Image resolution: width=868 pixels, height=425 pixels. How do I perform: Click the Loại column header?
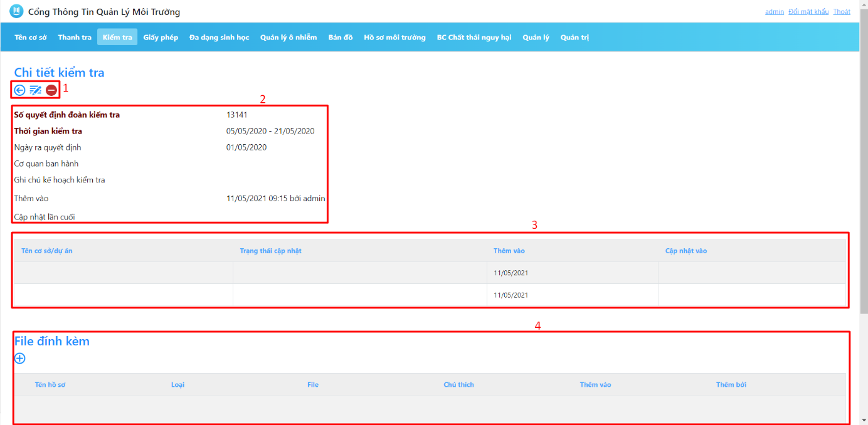pos(178,384)
